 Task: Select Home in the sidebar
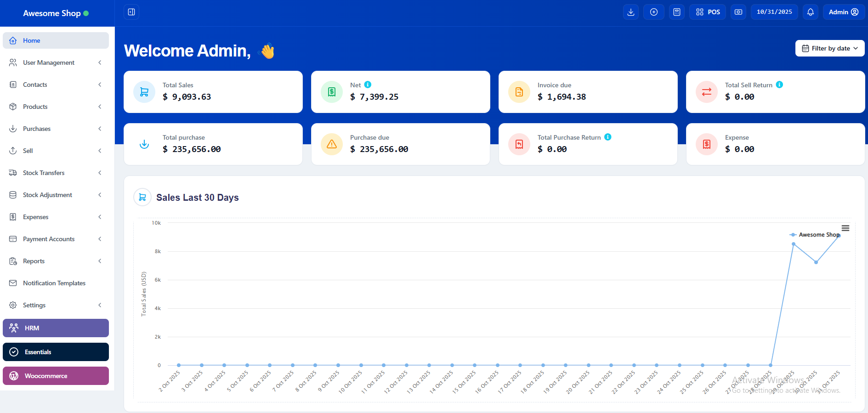[56, 40]
